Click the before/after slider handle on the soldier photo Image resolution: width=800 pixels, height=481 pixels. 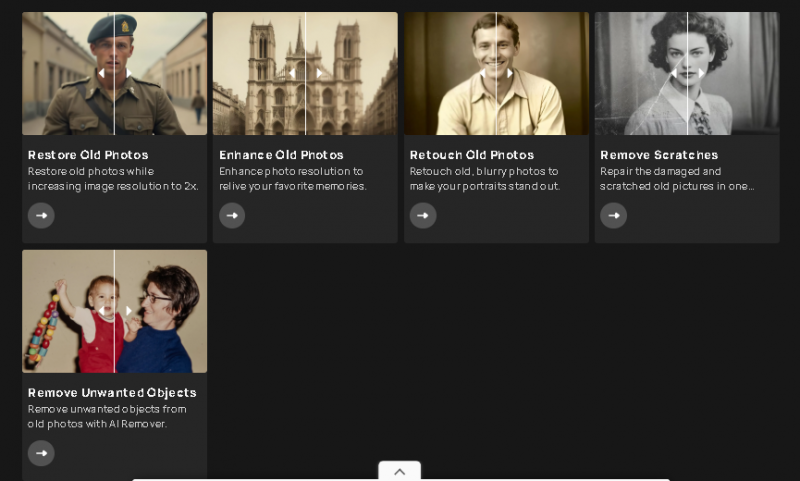(114, 73)
